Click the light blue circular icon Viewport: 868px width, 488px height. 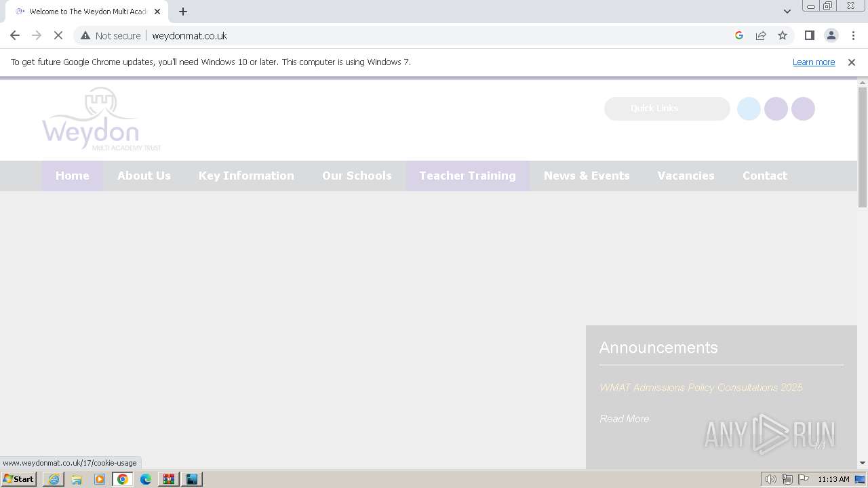pos(749,108)
